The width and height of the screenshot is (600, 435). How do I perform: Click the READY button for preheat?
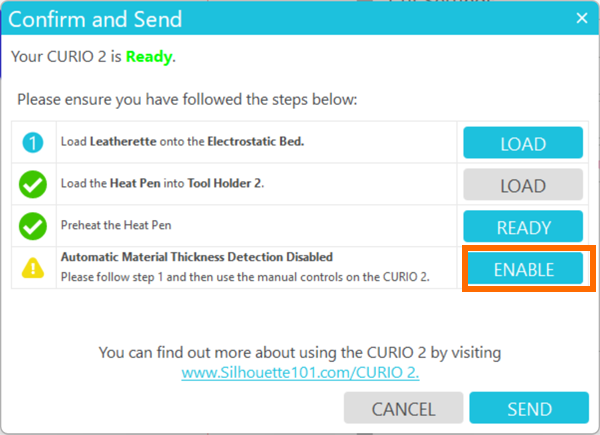pos(522,226)
